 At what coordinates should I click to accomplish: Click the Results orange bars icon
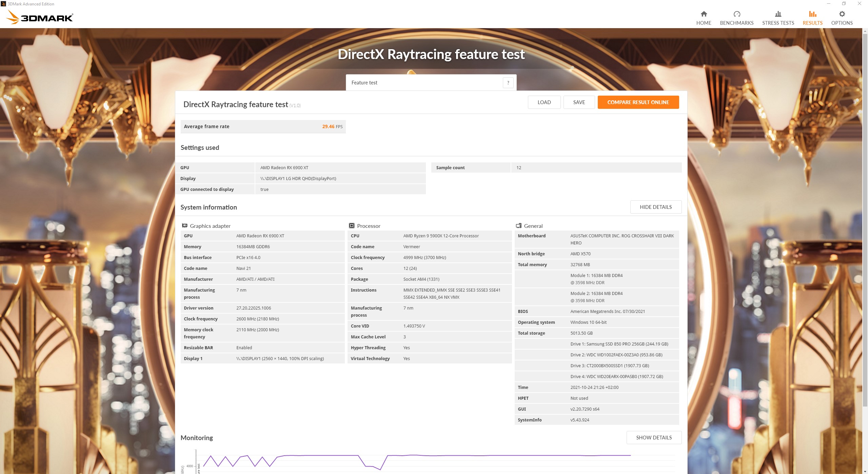[x=812, y=14]
